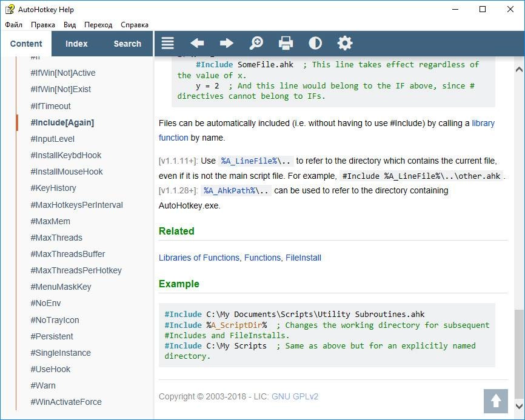Select #WinActivateForce in the contents list
This screenshot has height=420, width=525.
click(66, 402)
